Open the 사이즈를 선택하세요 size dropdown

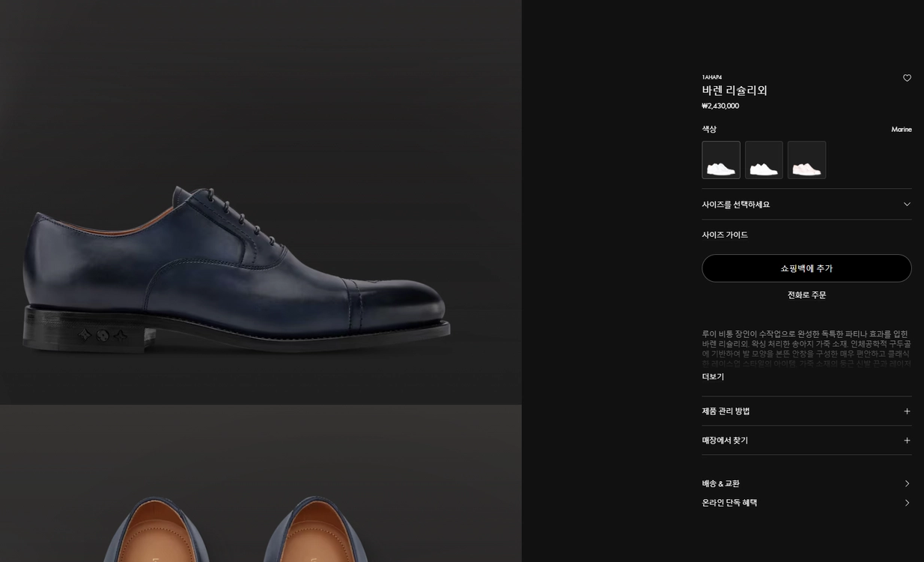point(806,204)
